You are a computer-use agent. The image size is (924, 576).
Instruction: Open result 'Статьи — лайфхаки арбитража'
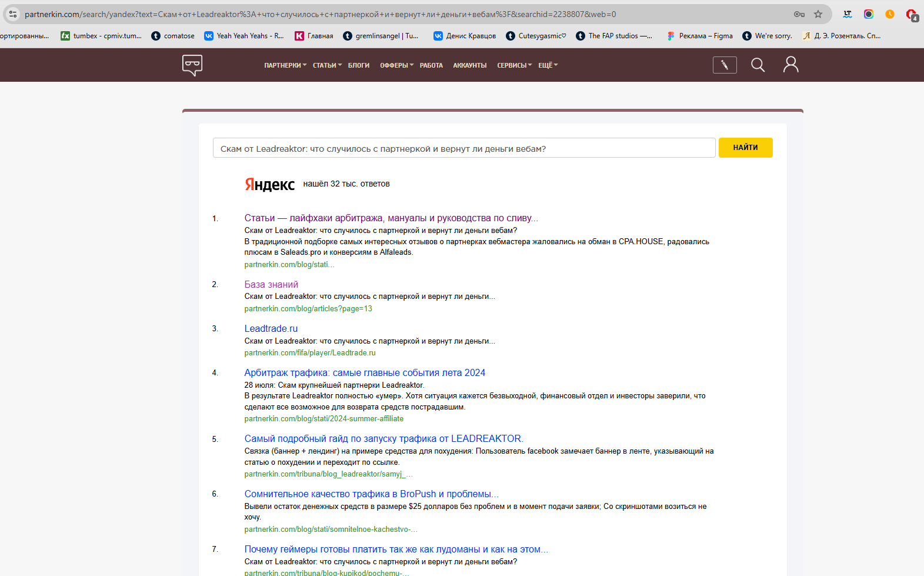[391, 218]
